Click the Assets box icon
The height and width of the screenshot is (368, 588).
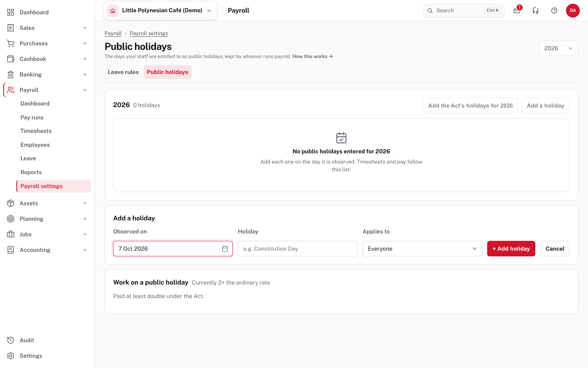tap(10, 203)
